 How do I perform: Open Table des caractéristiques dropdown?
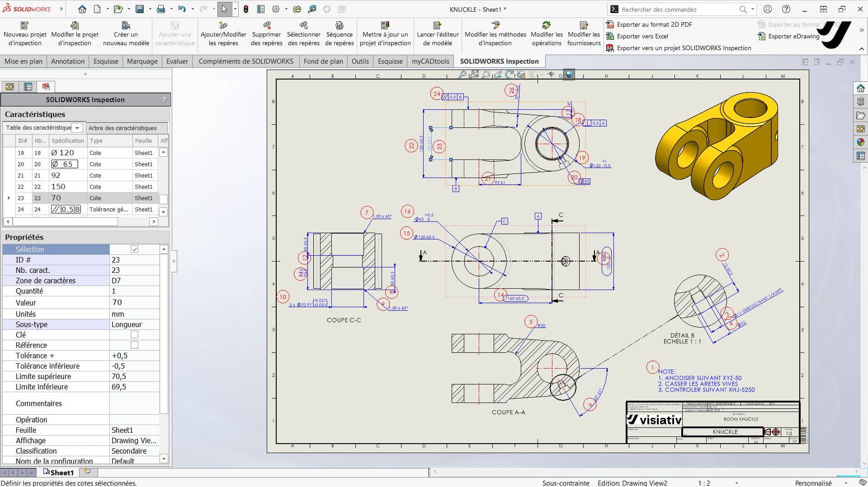click(77, 128)
